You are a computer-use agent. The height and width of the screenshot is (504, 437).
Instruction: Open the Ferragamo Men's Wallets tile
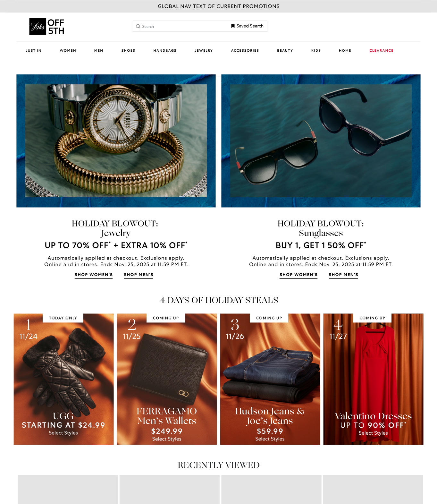pyautogui.click(x=167, y=379)
